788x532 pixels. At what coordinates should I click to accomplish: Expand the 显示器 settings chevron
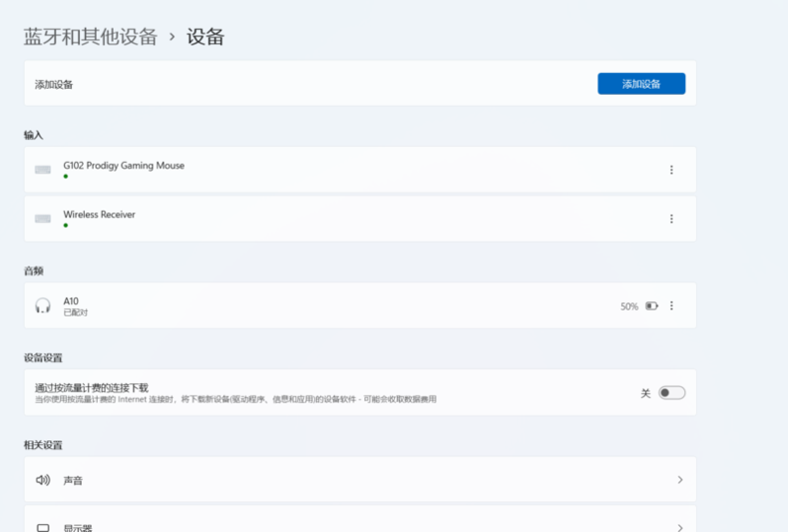(x=680, y=527)
